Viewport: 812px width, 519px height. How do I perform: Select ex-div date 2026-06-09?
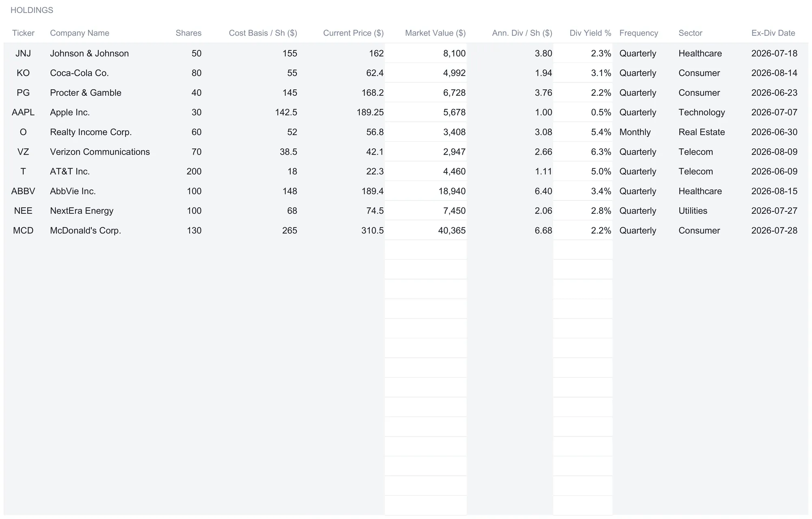774,171
